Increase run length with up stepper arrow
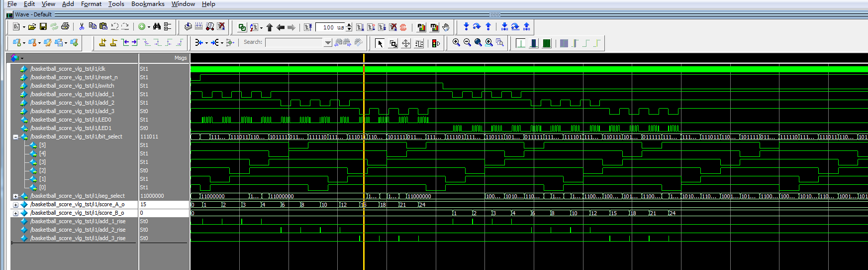This screenshot has height=270, width=868. pyautogui.click(x=349, y=25)
